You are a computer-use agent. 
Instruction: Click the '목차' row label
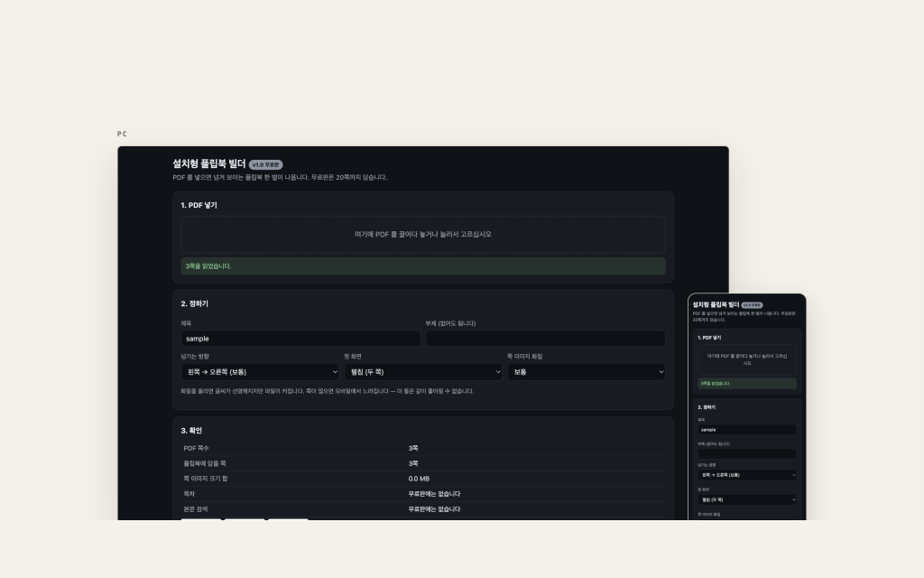pos(189,494)
